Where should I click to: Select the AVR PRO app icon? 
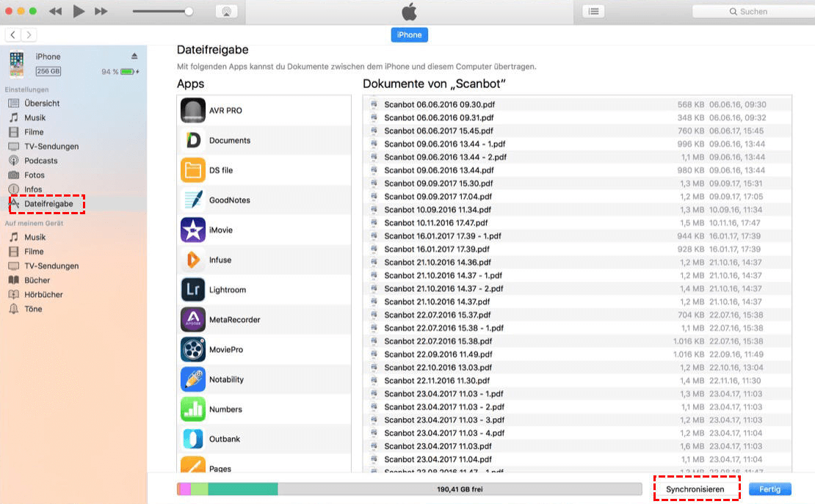pos(193,110)
